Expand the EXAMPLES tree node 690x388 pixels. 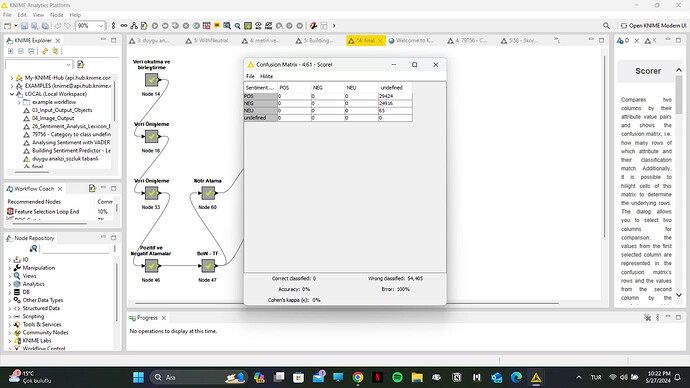(x=12, y=86)
